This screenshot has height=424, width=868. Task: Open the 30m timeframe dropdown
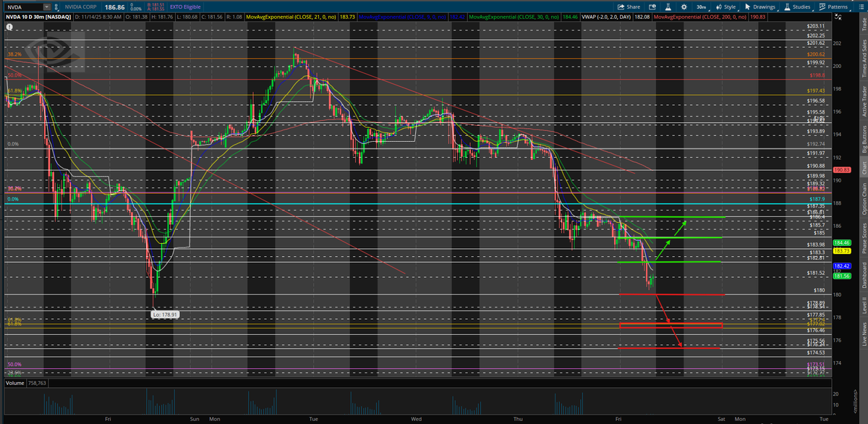point(701,7)
